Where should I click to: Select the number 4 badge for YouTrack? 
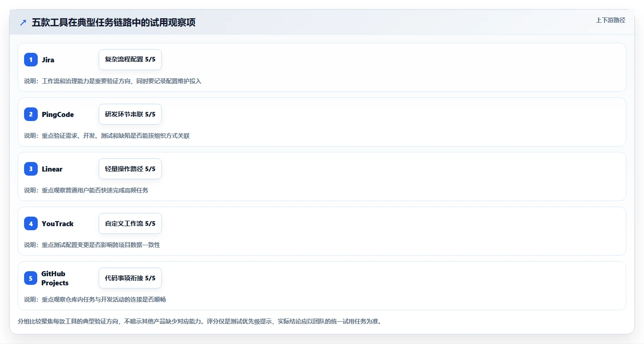pos(31,223)
